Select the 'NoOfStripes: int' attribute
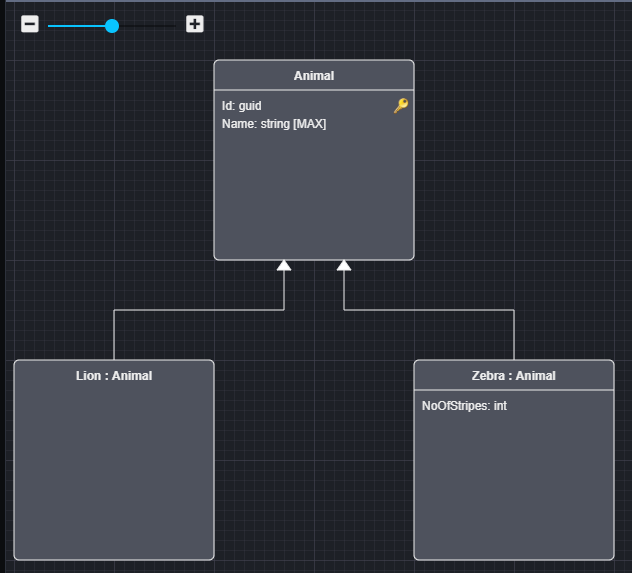632x573 pixels. (464, 406)
